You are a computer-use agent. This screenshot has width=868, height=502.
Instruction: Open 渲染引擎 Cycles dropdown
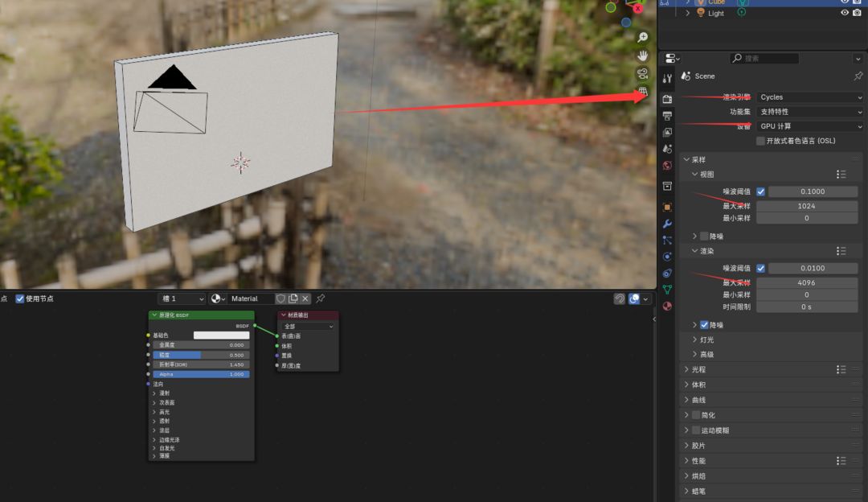point(810,97)
